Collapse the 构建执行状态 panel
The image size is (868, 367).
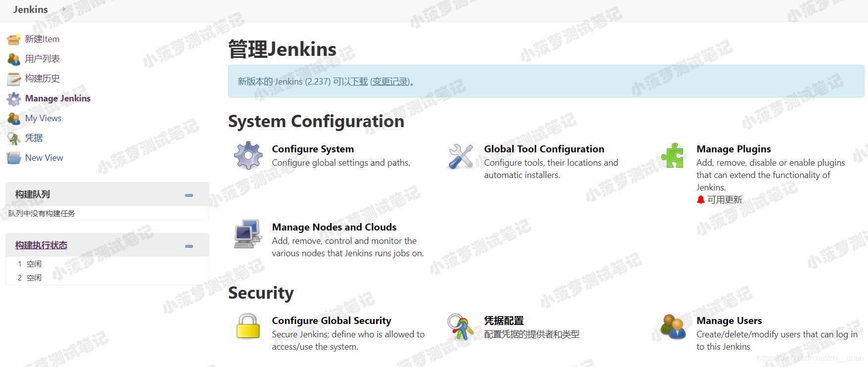(189, 246)
